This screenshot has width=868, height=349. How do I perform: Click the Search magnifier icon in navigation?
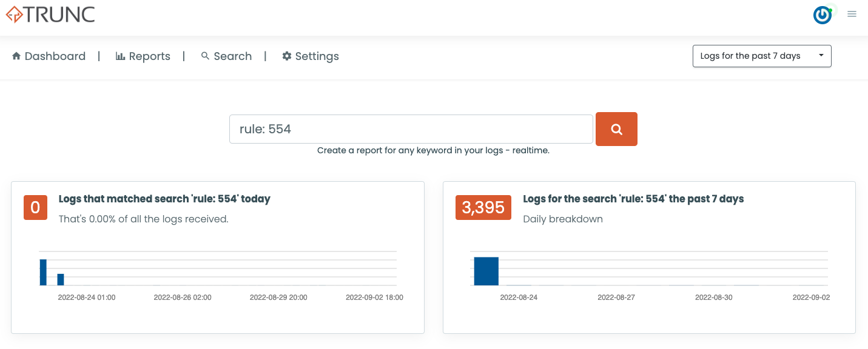[205, 56]
